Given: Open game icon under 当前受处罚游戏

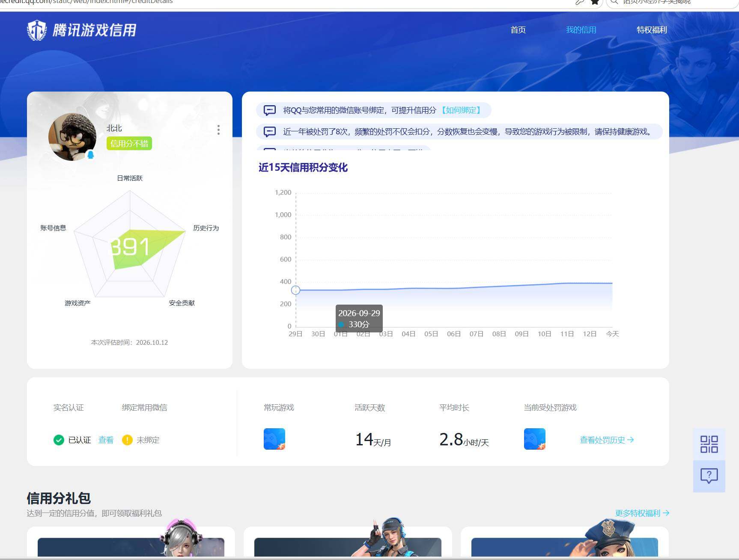Looking at the screenshot, I should 535,439.
